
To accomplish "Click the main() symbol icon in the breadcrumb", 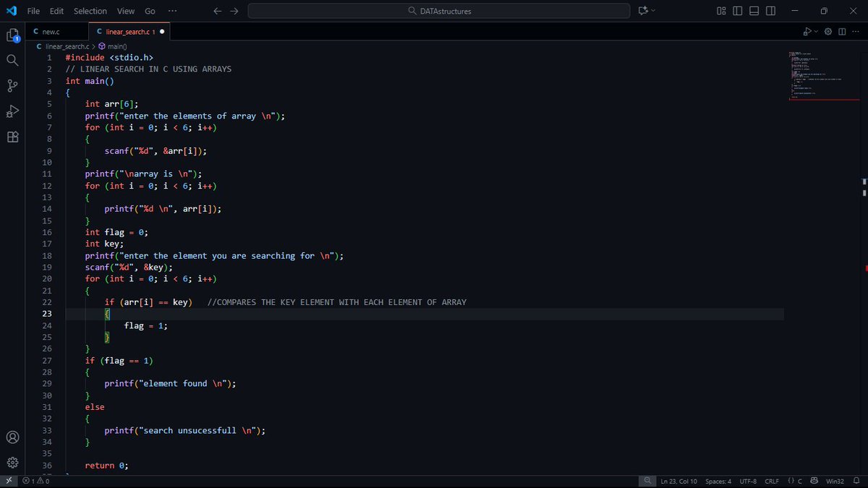I will click(102, 46).
